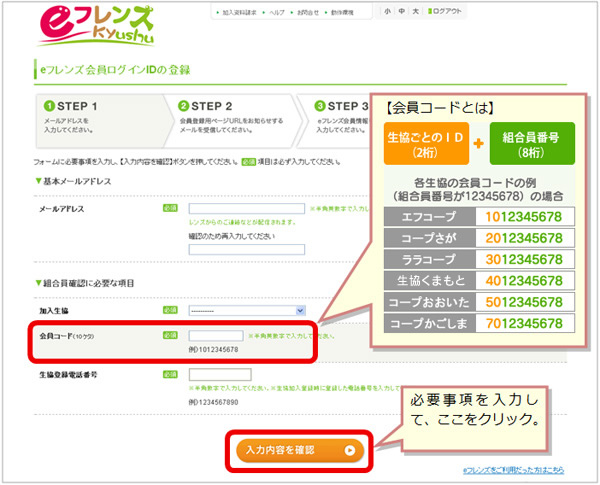Click the ログアウト link
Screen dimensions: 600x485
[445, 11]
